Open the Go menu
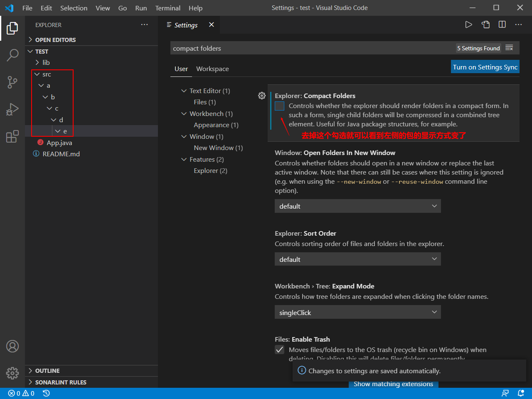Screen dimensions: 532x399 123,8
